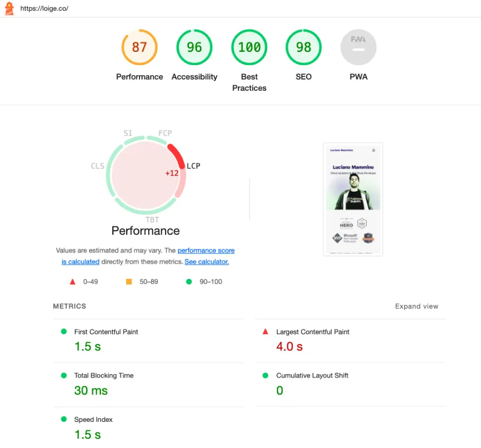Screen dimensions: 481x448
Task: Select the red 0–49 legend triangle
Action: pos(72,281)
